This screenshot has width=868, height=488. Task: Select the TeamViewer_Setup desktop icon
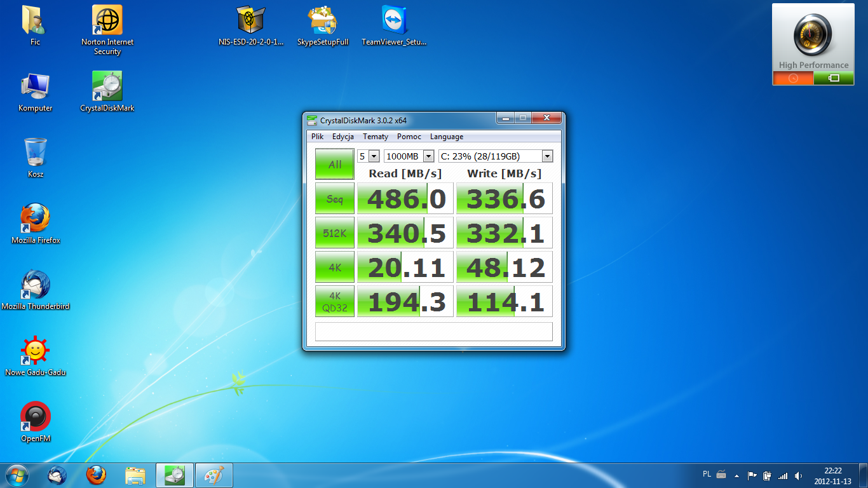394,25
